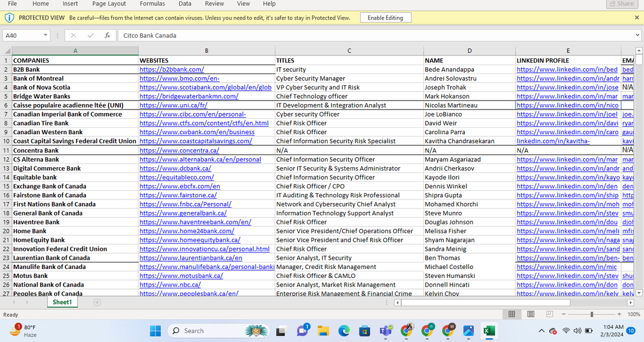Click the Enable Editing button
Image resolution: width=644 pixels, height=342 pixels.
click(385, 18)
